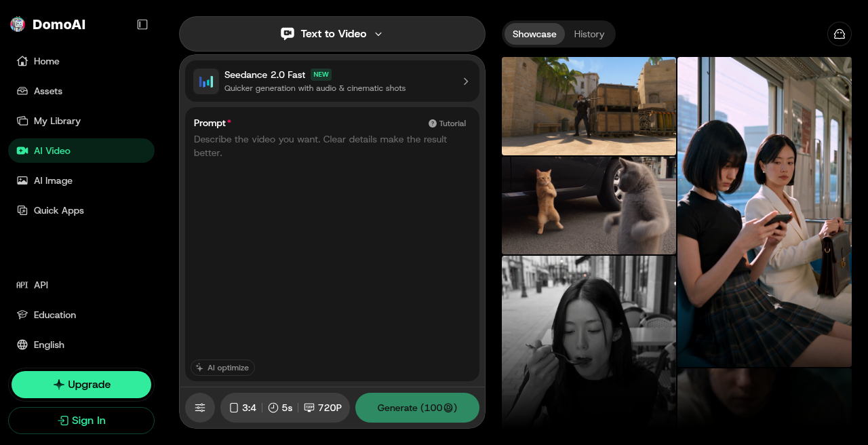868x445 pixels.
Task: Open advanced settings sliders icon
Action: coord(200,408)
